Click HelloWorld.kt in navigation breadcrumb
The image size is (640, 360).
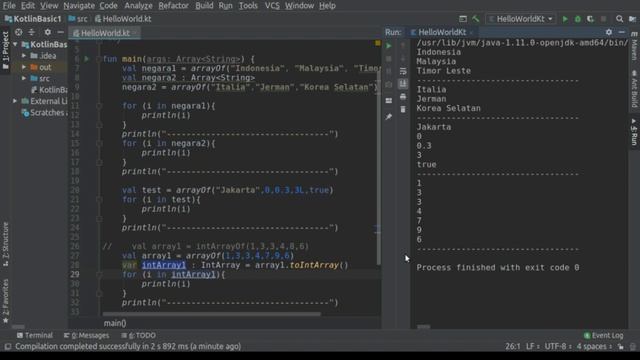point(123,19)
